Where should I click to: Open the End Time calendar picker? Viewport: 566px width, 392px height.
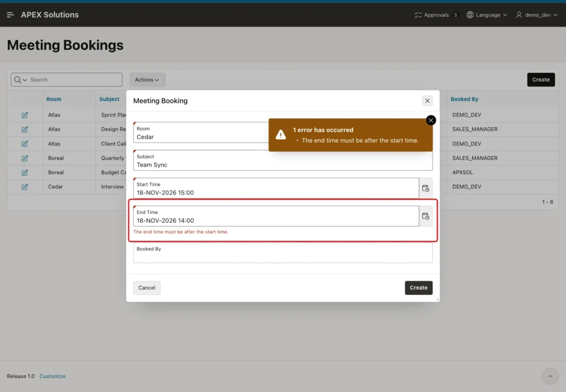(426, 216)
